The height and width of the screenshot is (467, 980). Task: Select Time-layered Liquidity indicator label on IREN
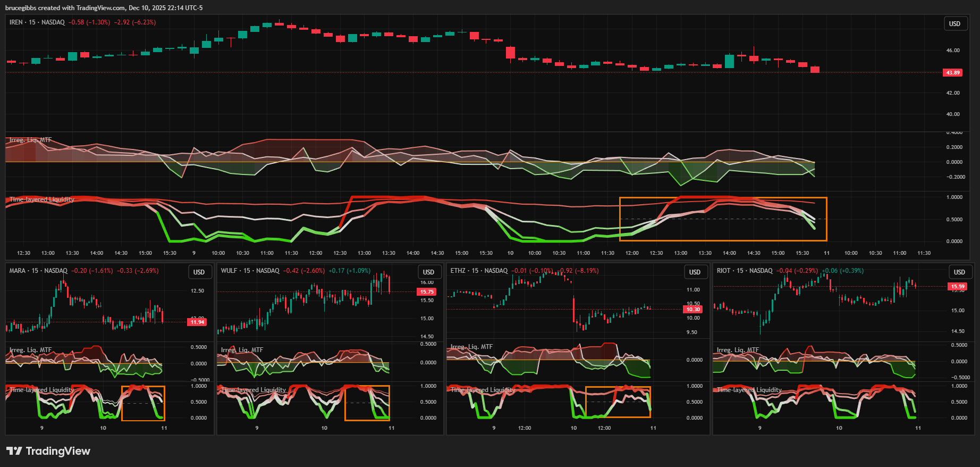[41, 199]
